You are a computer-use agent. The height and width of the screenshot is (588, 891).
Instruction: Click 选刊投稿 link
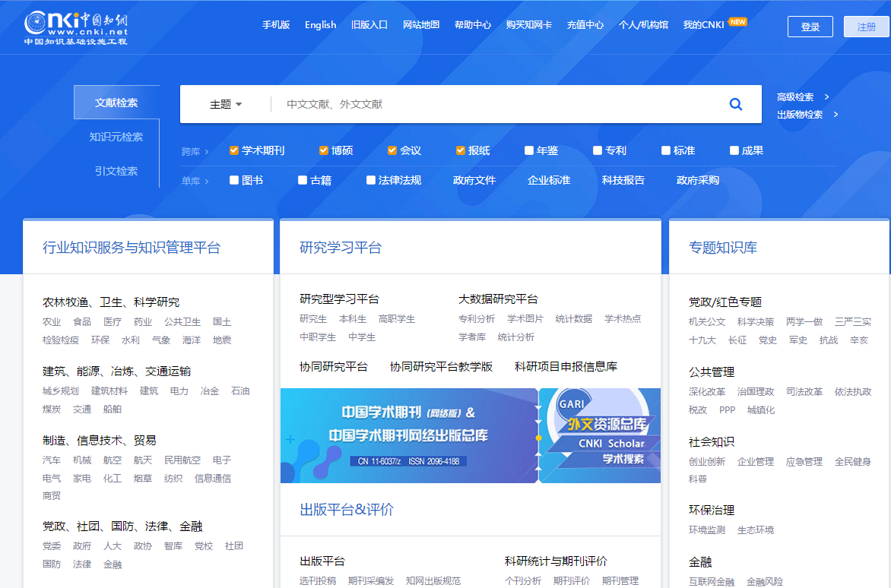[318, 580]
